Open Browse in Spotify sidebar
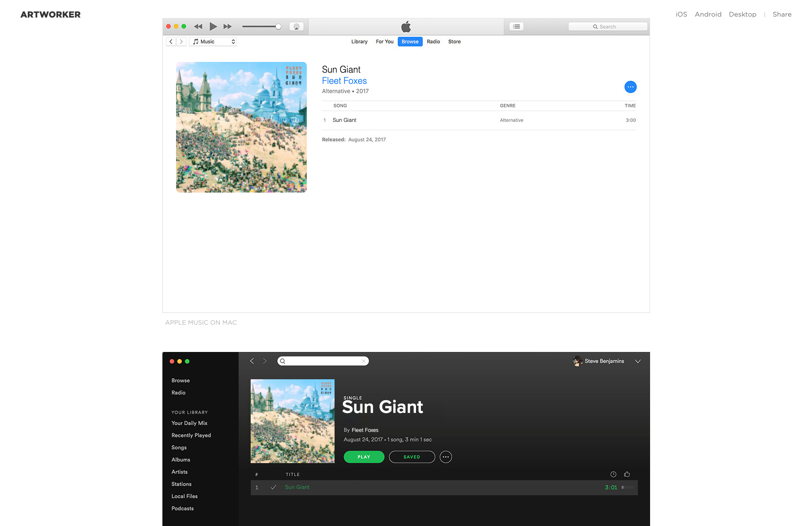The width and height of the screenshot is (812, 526). (x=180, y=381)
